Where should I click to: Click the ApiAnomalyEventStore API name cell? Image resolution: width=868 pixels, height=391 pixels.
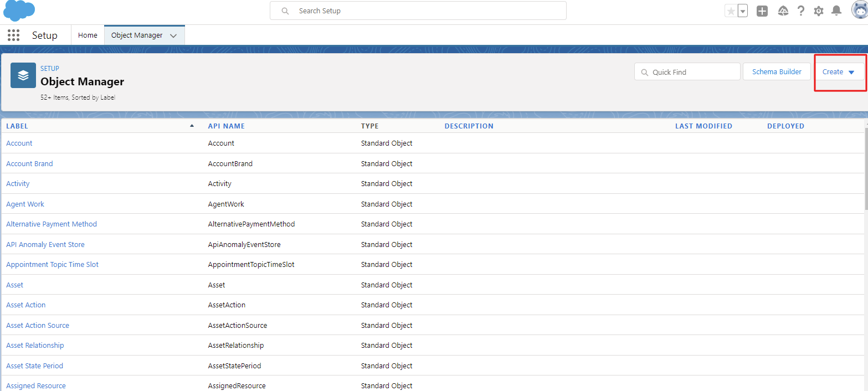[x=244, y=245]
